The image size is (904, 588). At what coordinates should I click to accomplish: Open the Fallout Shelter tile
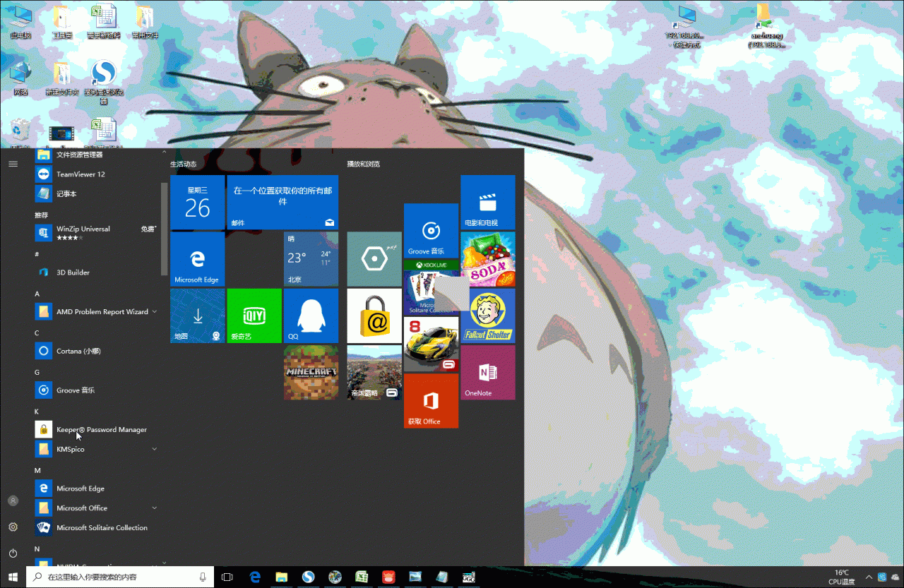coord(488,316)
